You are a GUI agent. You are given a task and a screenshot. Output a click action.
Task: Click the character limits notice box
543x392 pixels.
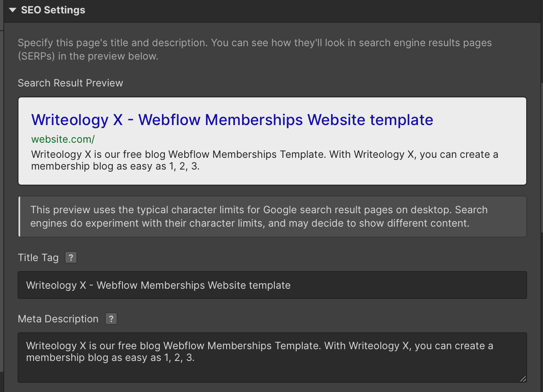click(272, 216)
